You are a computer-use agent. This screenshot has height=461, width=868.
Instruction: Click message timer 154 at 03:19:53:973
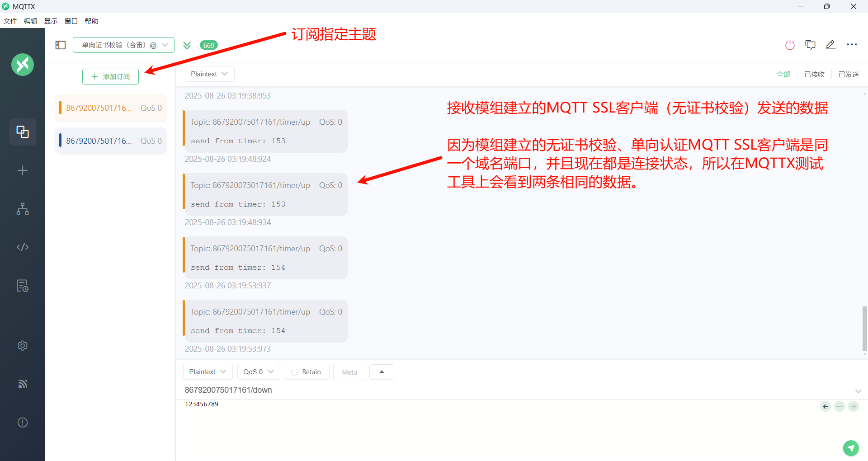click(265, 321)
